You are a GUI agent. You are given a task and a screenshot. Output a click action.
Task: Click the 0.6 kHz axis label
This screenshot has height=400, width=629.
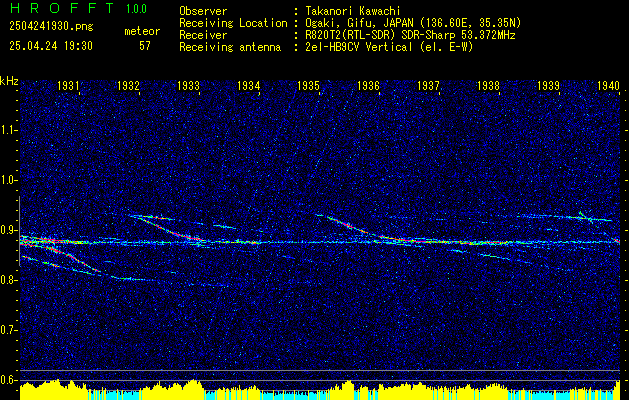[x=7, y=380]
